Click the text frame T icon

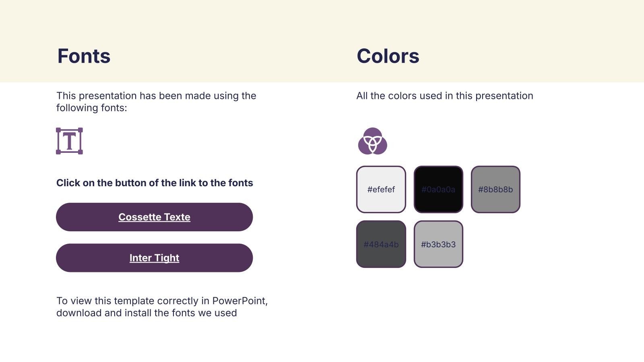tap(69, 141)
